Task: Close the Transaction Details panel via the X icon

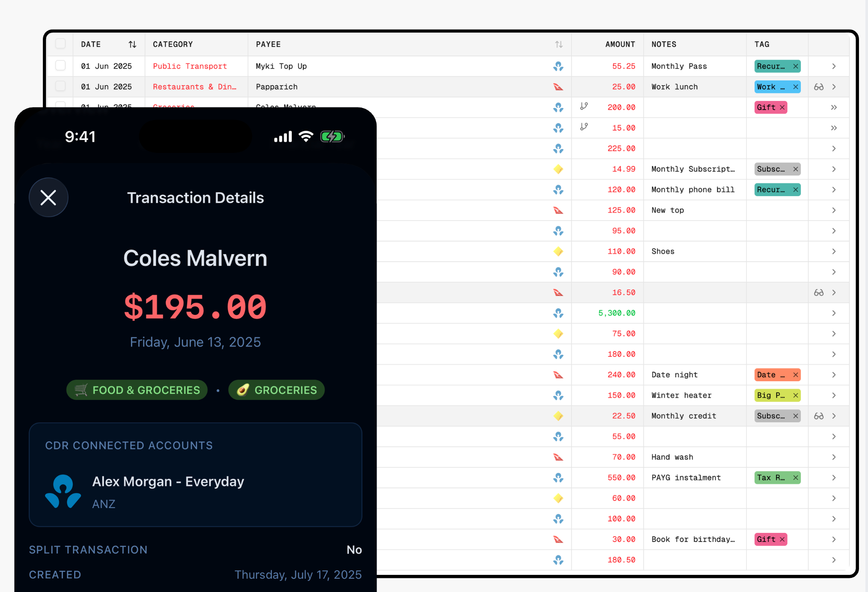Action: 48,197
